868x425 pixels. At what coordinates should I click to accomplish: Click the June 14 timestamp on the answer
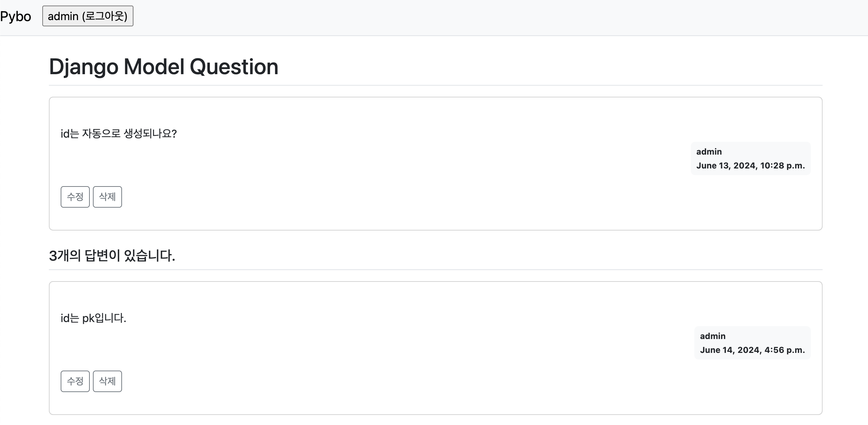pyautogui.click(x=752, y=350)
